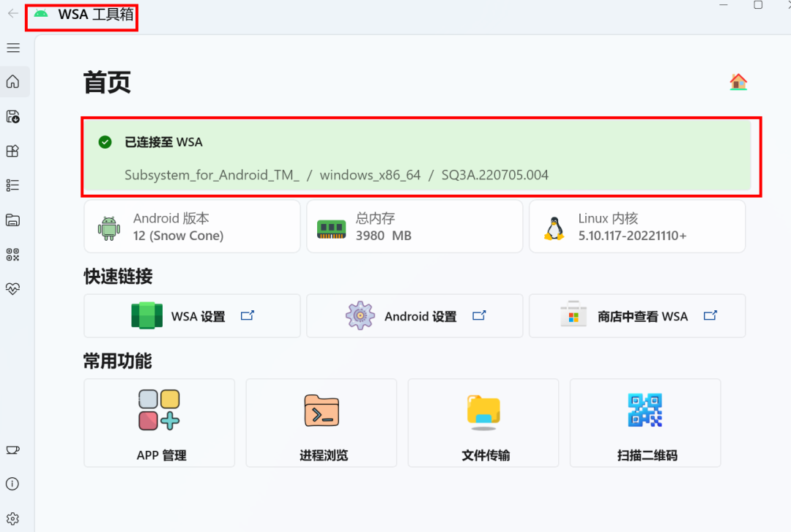Open APP 管理 tile
Viewport: 791px width, 532px height.
[160, 423]
